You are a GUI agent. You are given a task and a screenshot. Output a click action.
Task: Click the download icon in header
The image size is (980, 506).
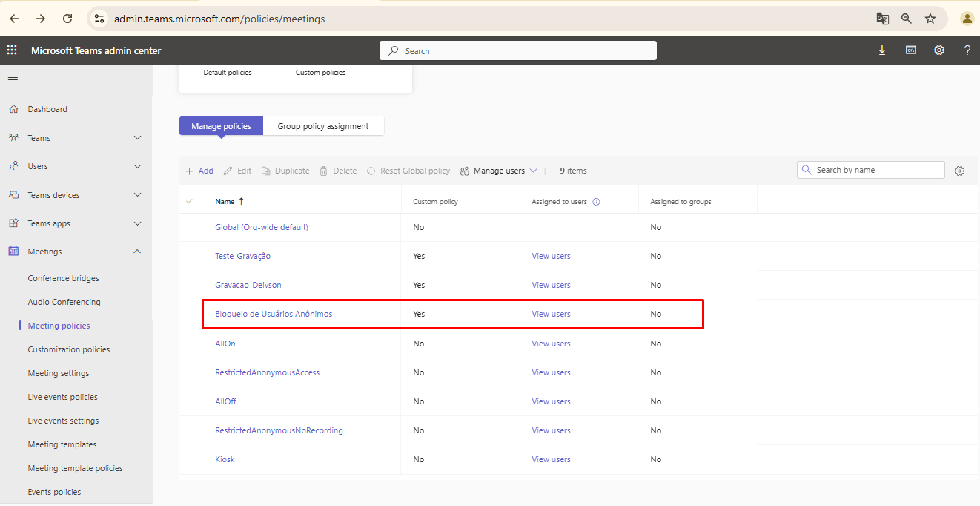click(x=882, y=50)
